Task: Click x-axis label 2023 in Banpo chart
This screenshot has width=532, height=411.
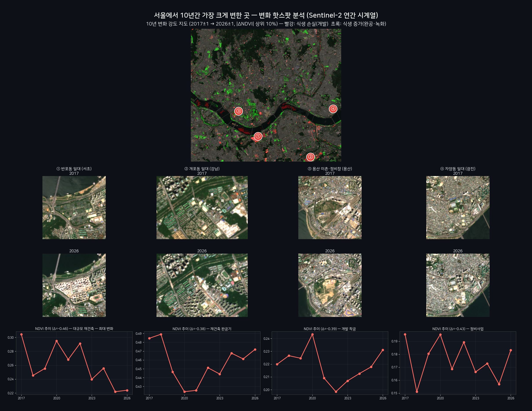Action: click(92, 398)
